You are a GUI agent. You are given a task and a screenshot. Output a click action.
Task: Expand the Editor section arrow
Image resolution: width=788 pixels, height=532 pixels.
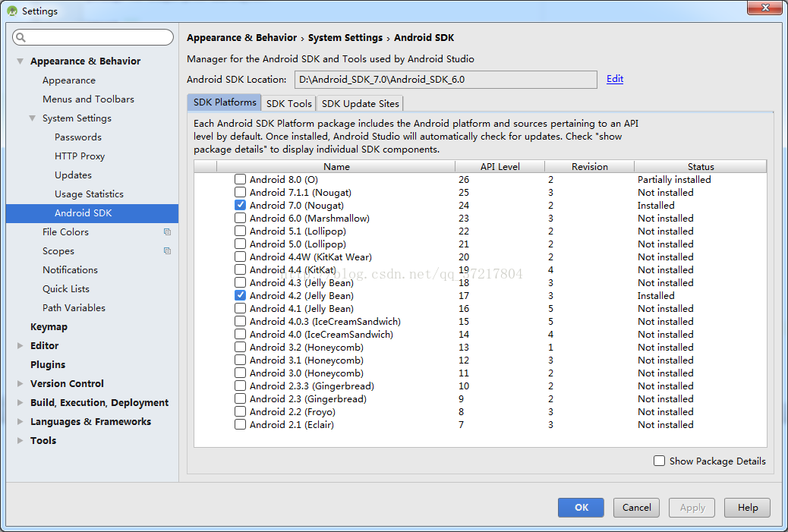pyautogui.click(x=20, y=345)
